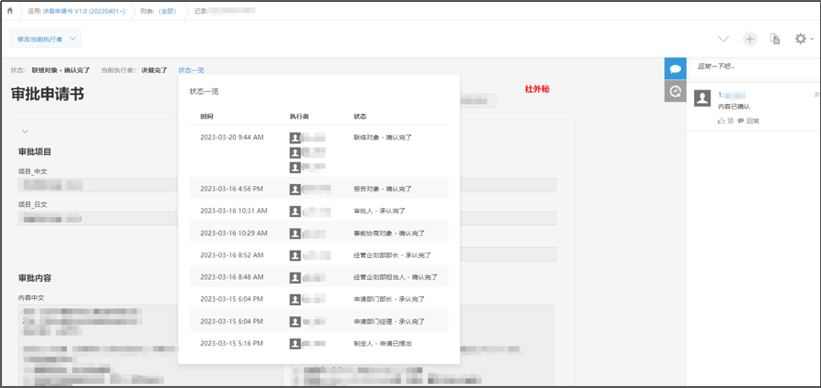This screenshot has width=821, height=388.
Task: Switch to the comments speech-bubble tab
Action: (x=675, y=69)
